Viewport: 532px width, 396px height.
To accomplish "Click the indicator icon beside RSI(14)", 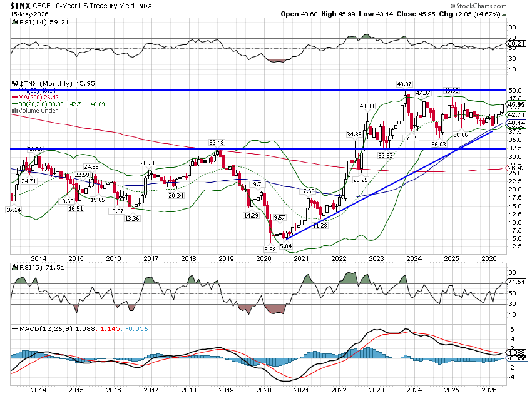I will (x=14, y=22).
